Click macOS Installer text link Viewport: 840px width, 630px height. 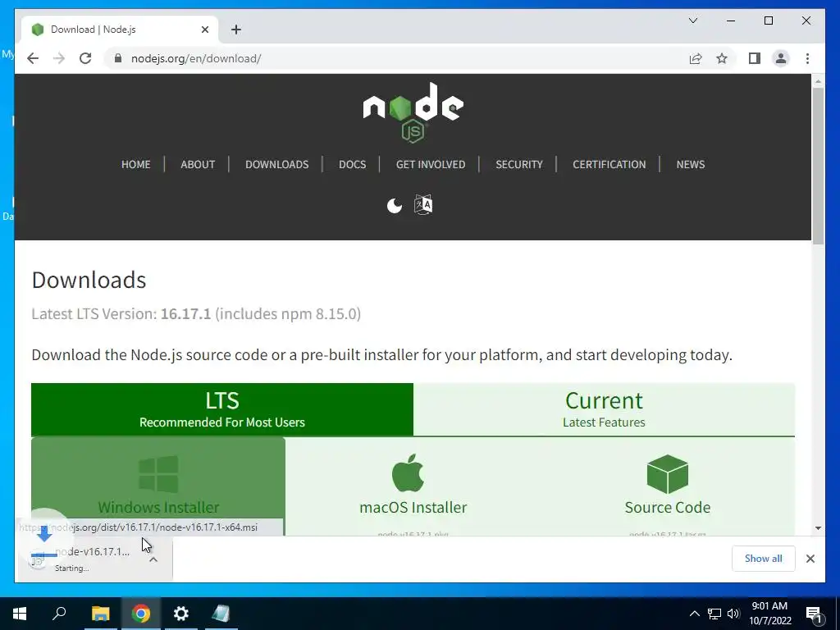tap(413, 507)
